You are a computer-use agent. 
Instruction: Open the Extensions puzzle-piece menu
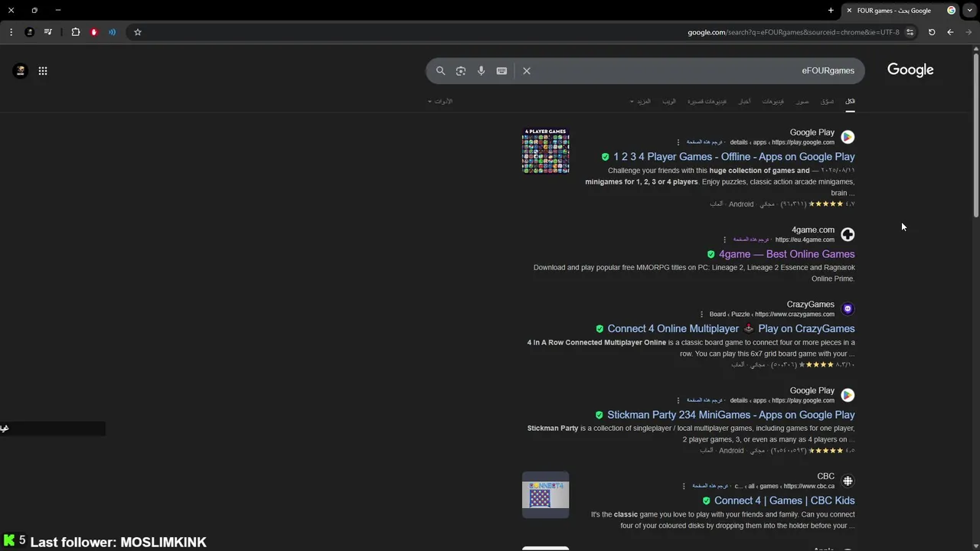click(x=76, y=32)
